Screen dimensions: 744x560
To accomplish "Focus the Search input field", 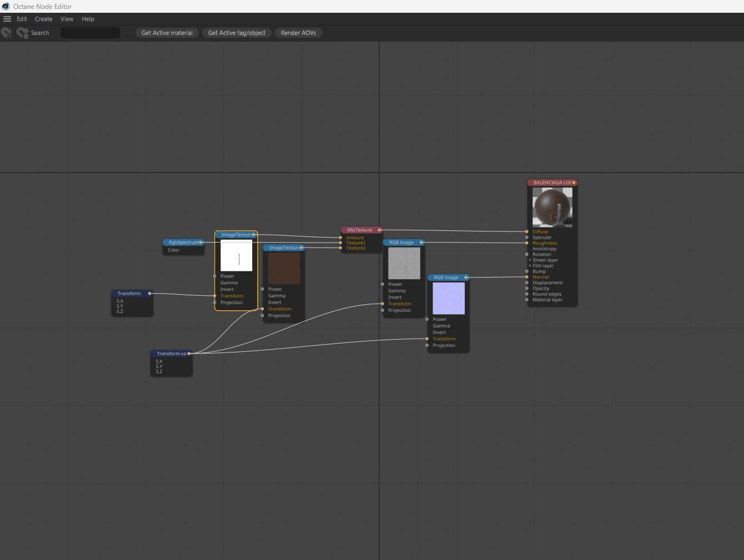I will point(90,33).
